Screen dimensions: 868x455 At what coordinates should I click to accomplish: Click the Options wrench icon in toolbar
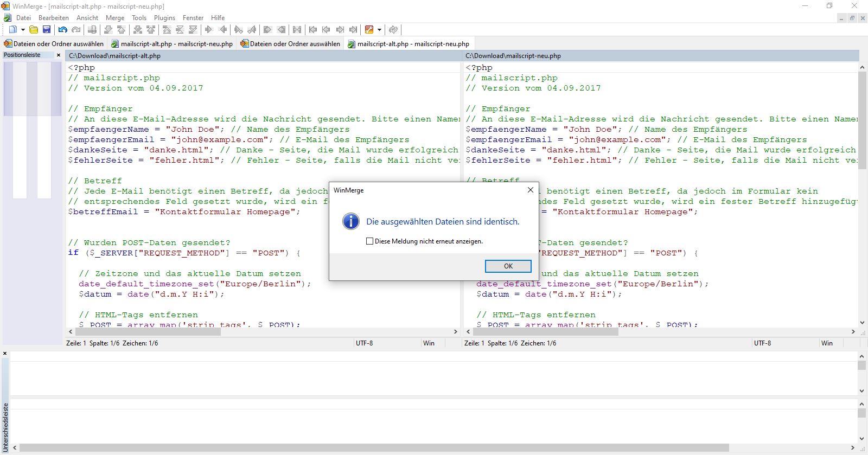tap(369, 30)
